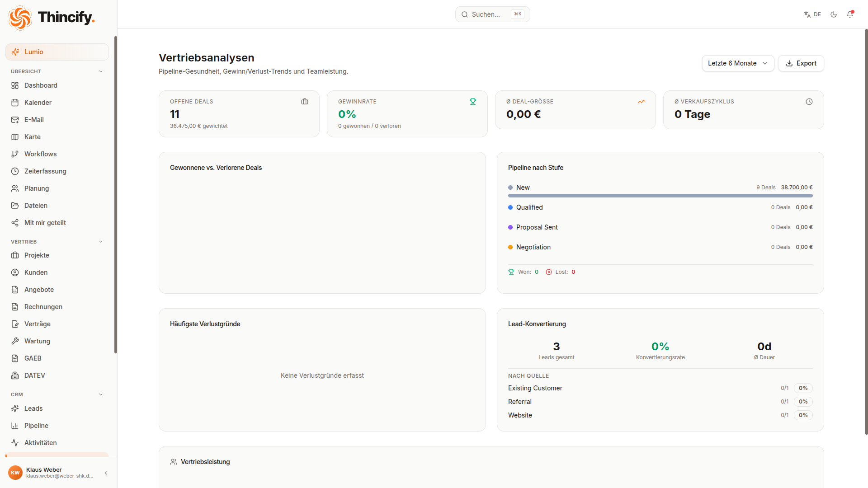This screenshot has height=488, width=868.
Task: Click the Existing Customer source row
Action: point(660,388)
